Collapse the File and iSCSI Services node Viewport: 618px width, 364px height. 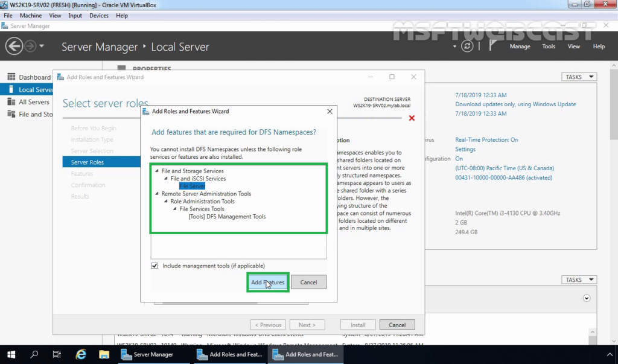click(x=166, y=178)
